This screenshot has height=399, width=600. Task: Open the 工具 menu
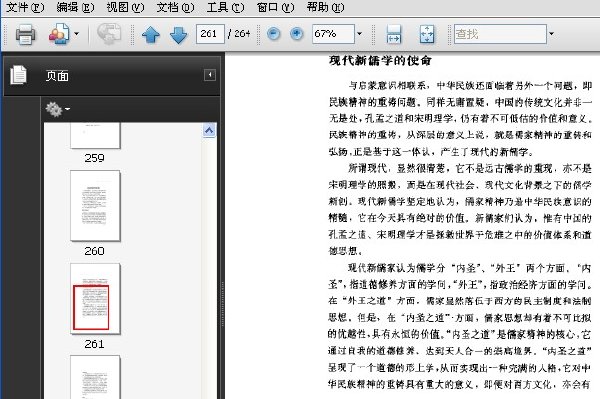(225, 7)
